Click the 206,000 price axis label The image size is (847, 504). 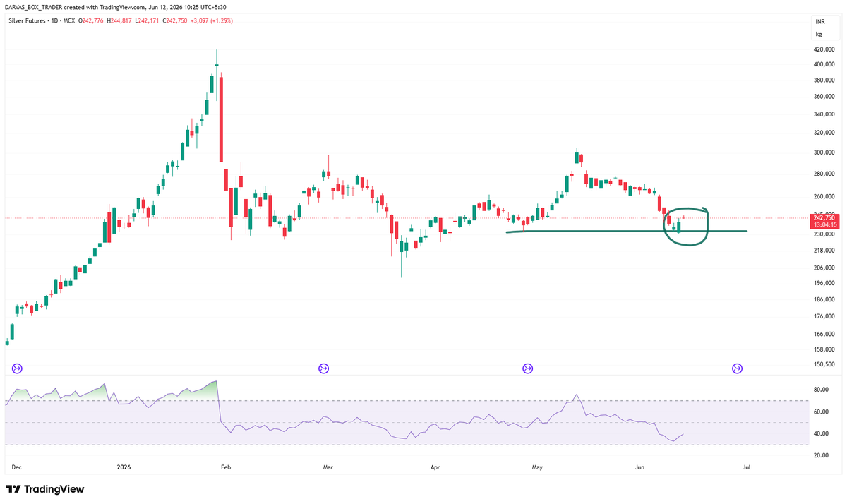825,268
